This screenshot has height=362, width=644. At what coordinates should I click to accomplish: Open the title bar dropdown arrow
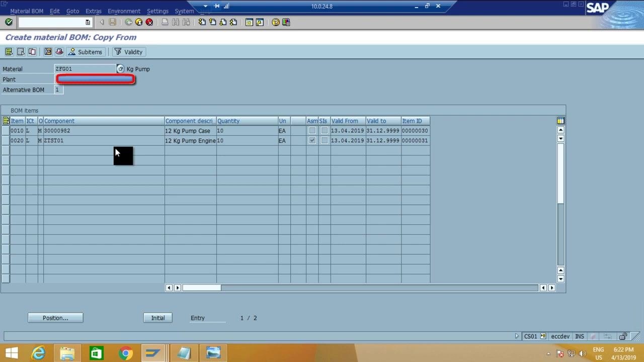click(x=205, y=6)
